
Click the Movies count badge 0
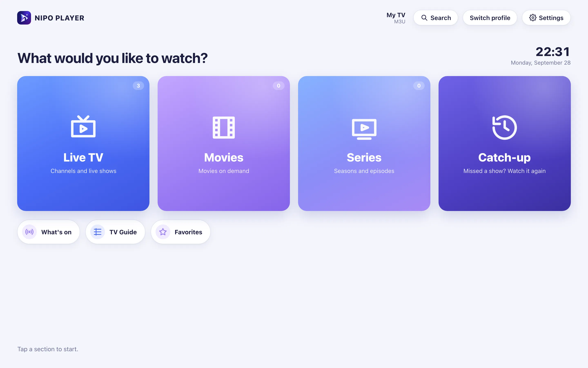(x=279, y=86)
